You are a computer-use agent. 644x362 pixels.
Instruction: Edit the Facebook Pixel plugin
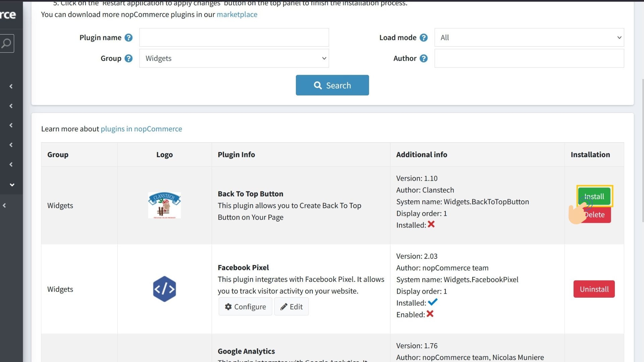click(x=291, y=307)
